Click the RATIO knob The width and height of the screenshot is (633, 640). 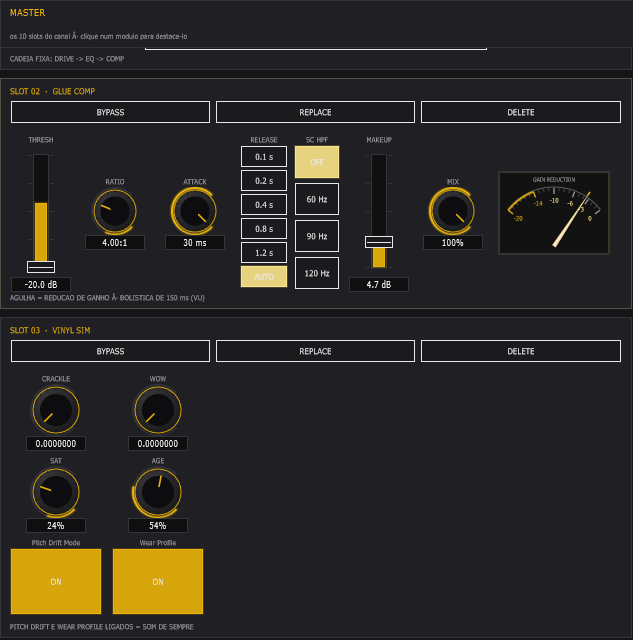click(x=115, y=211)
